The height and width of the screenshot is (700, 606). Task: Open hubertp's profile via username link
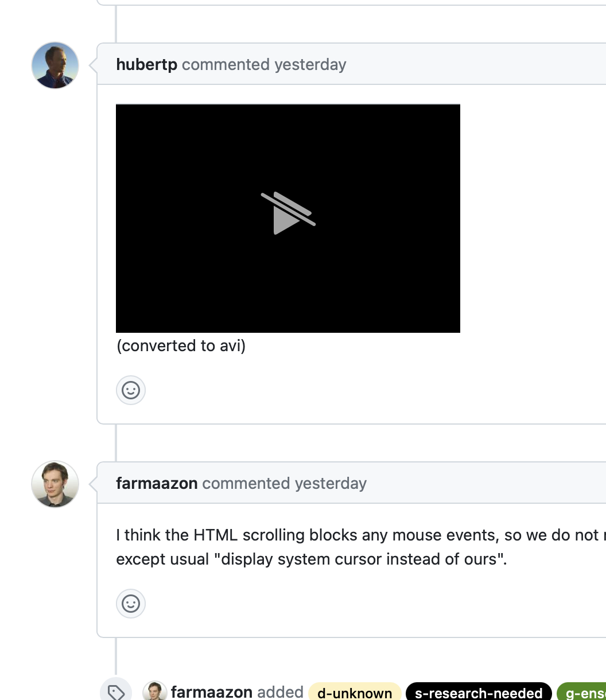click(x=146, y=65)
